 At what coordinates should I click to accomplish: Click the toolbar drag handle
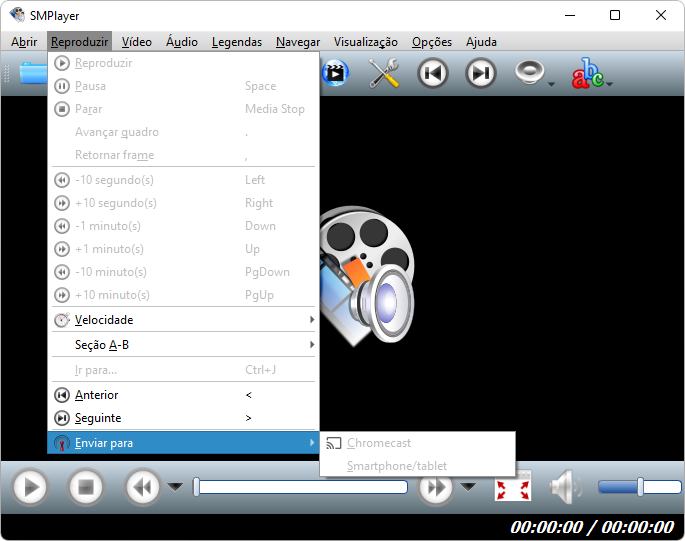(x=7, y=73)
